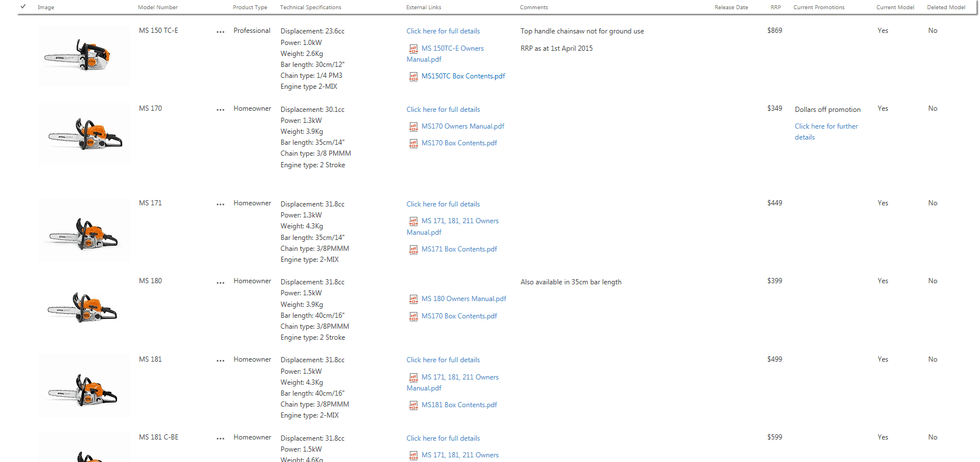Click the '$399' RRP value
Viewport: 980px width, 462px height.
click(775, 281)
